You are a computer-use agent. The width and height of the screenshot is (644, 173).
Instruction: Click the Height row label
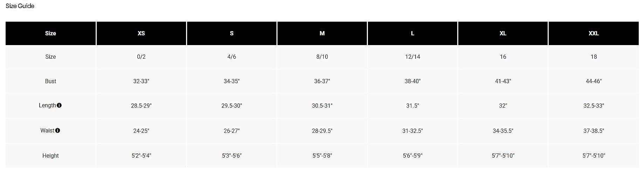(x=50, y=156)
